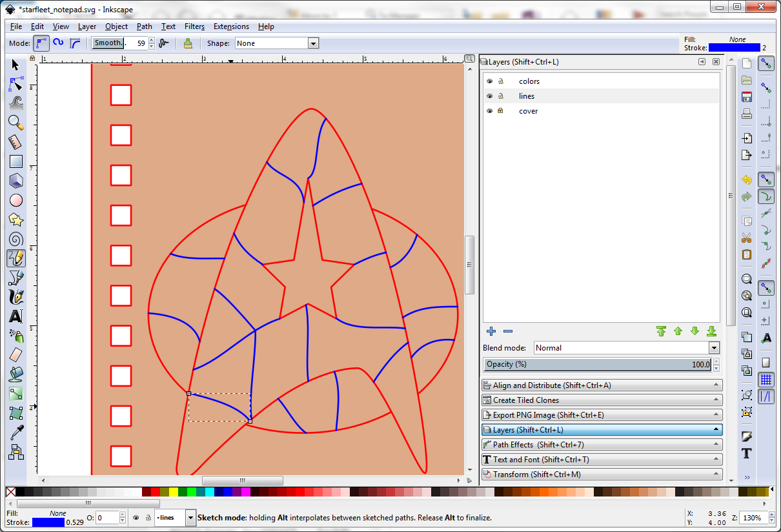
Task: Toggle current layer visibility in status bar
Action: tap(136, 518)
